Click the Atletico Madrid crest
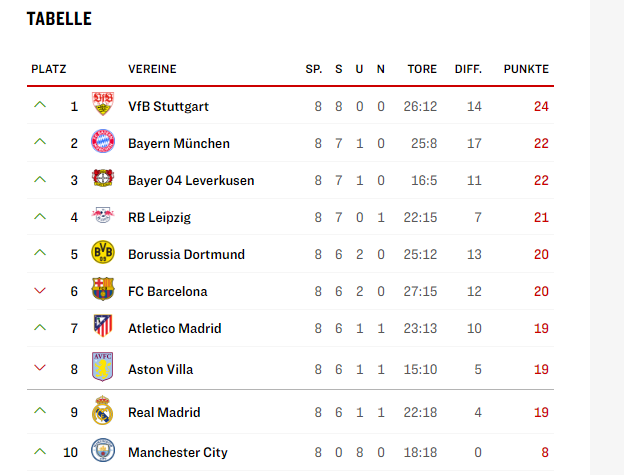Screen dimensions: 624x475 103,328
